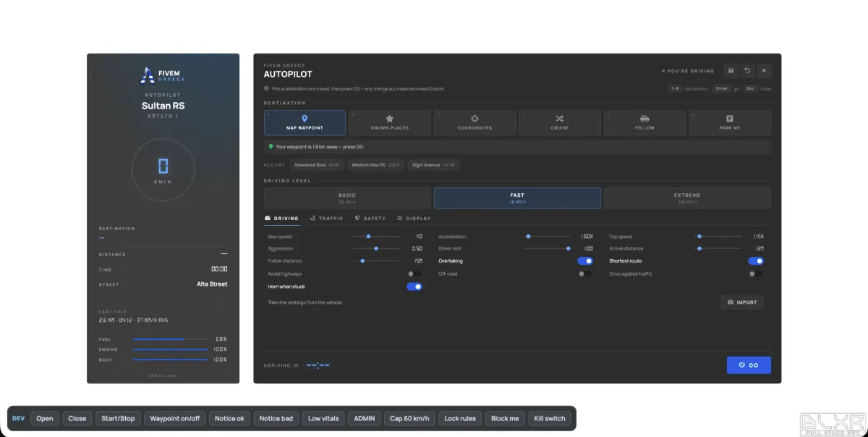Click the "1.60X" acceleration value
This screenshot has height=437, width=868.
pos(587,237)
